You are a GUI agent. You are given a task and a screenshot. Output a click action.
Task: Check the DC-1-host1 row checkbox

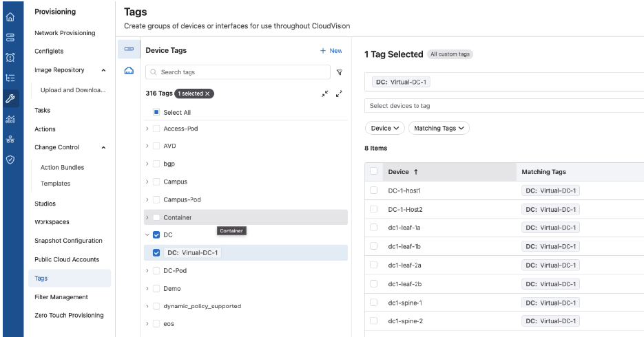pyautogui.click(x=373, y=191)
